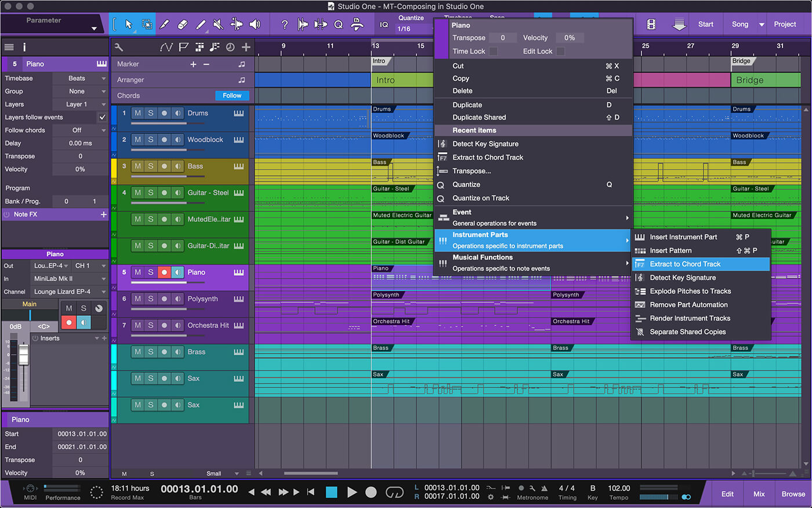Select the Mute tool with crossed speaker

pyautogui.click(x=218, y=24)
